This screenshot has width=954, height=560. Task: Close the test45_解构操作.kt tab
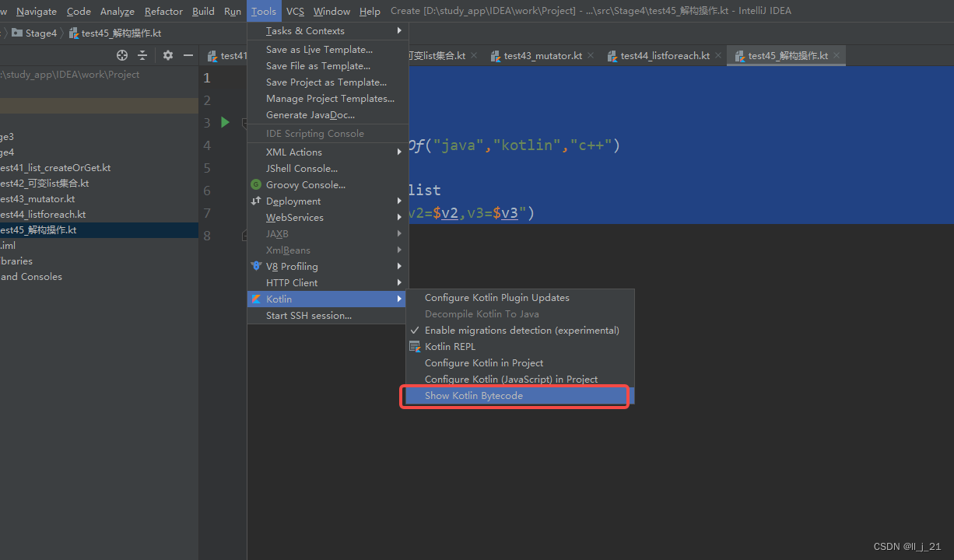pos(837,55)
